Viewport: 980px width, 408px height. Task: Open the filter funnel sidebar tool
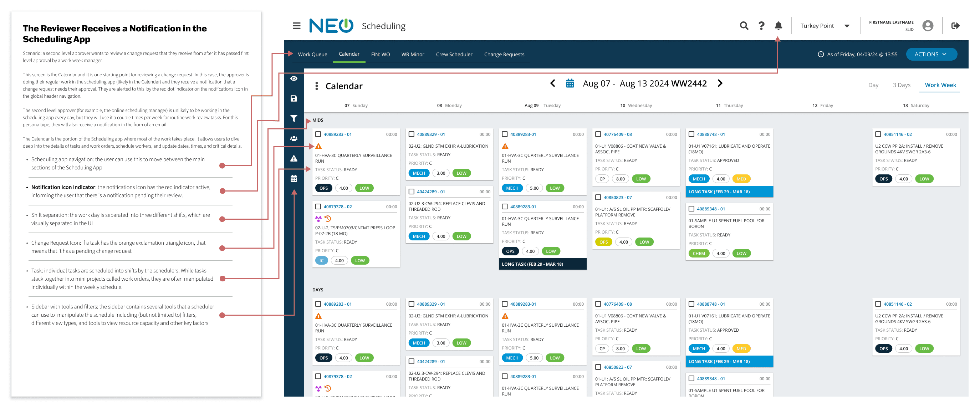[294, 118]
